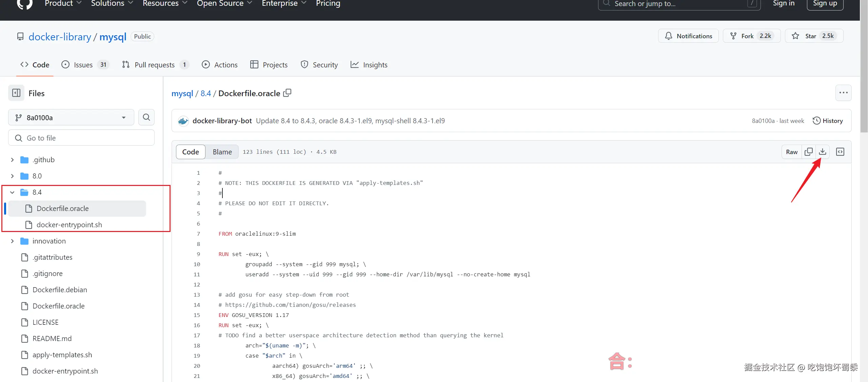Image resolution: width=868 pixels, height=382 pixels.
Task: Open the 8a0100a branch selector dropdown
Action: [71, 118]
